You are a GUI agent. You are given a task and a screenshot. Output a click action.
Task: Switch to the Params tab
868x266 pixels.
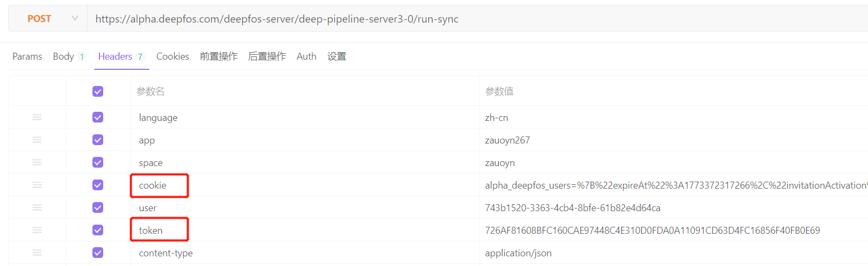(x=27, y=56)
